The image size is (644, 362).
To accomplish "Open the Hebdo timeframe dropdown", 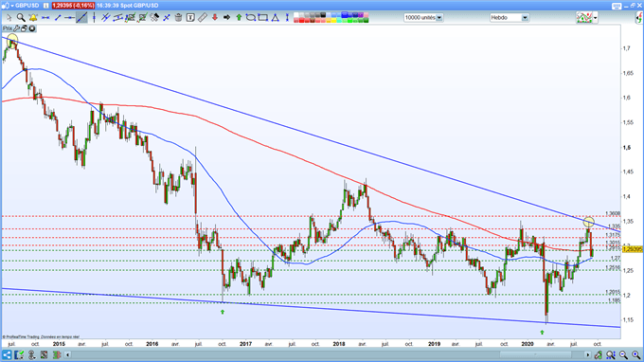I will pyautogui.click(x=525, y=18).
